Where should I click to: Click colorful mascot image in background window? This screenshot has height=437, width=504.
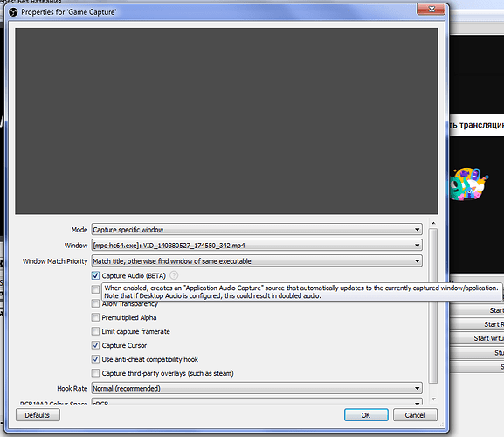(469, 184)
